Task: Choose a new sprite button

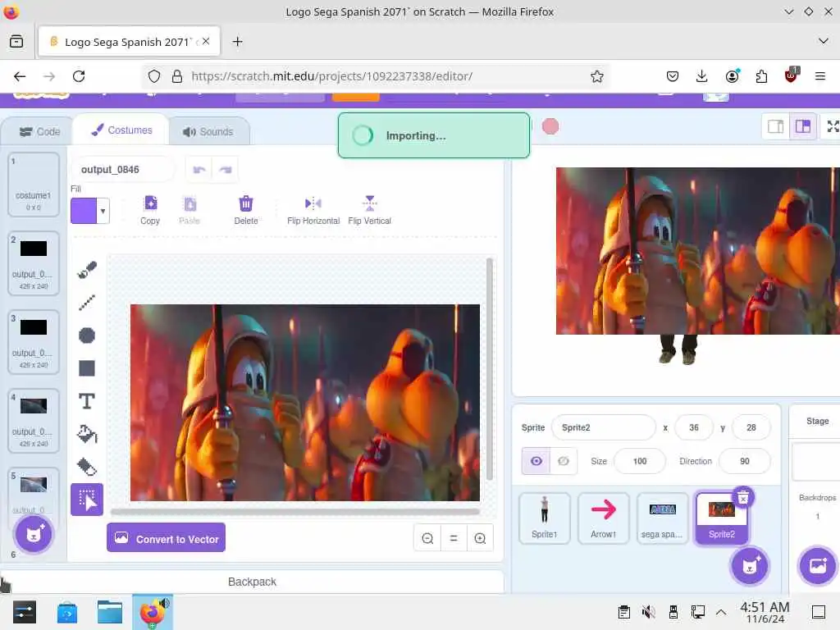Action: point(750,566)
